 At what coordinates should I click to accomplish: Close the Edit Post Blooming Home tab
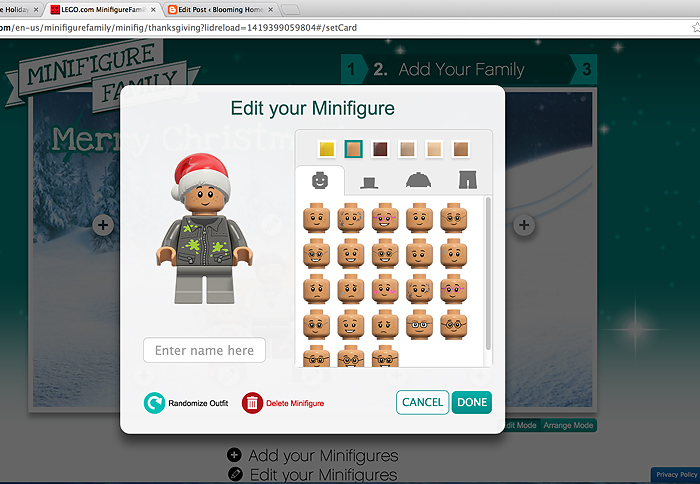pyautogui.click(x=271, y=9)
